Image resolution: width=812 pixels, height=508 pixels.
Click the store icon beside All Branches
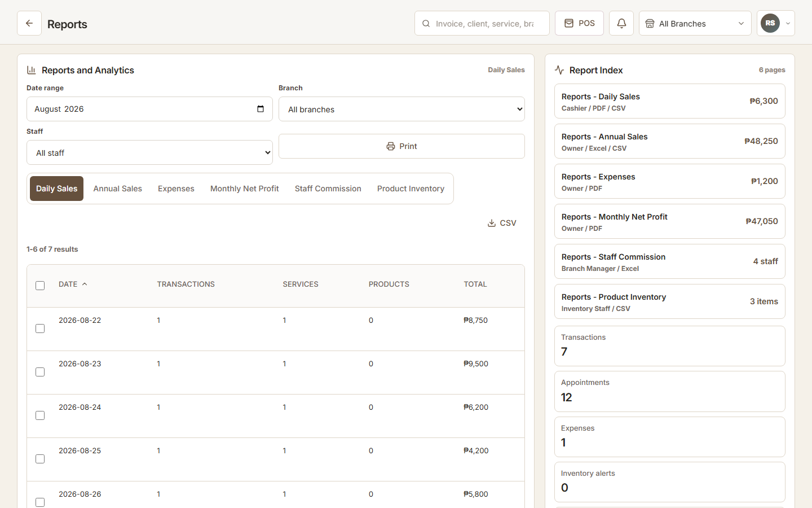pyautogui.click(x=650, y=24)
